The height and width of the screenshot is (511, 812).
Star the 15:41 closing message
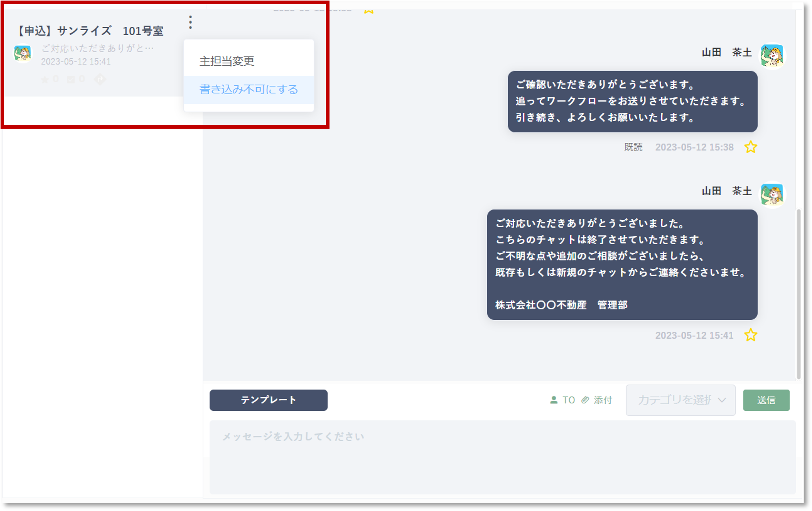pyautogui.click(x=751, y=335)
